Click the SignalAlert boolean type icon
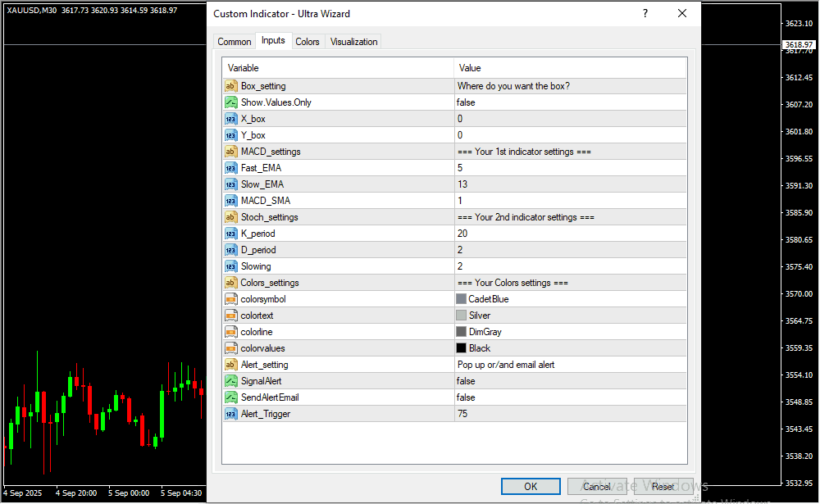 coord(230,381)
